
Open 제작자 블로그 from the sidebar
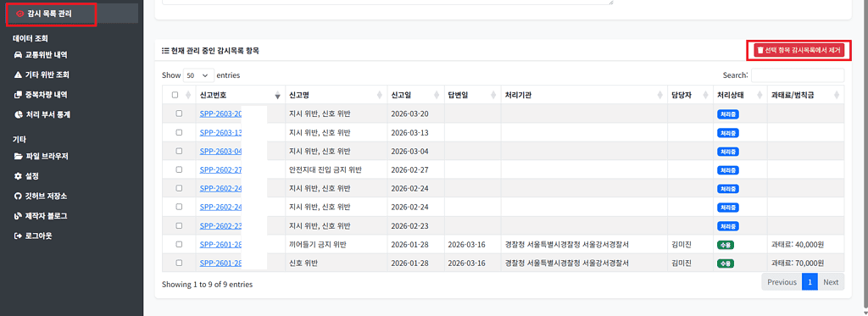click(41, 216)
